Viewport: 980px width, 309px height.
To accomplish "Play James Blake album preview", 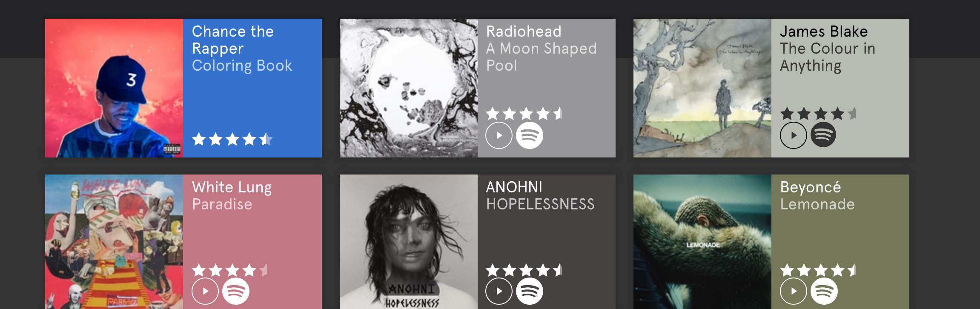I will [x=793, y=135].
